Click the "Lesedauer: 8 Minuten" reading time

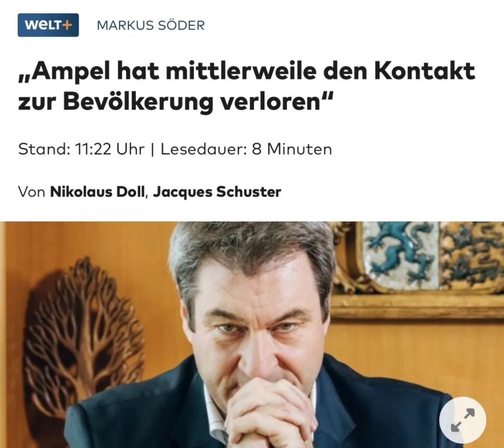[x=246, y=149]
